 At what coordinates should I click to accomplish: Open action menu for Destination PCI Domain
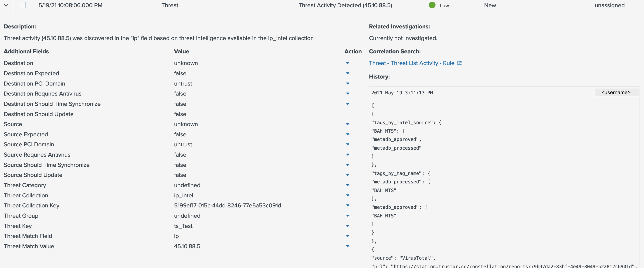348,84
